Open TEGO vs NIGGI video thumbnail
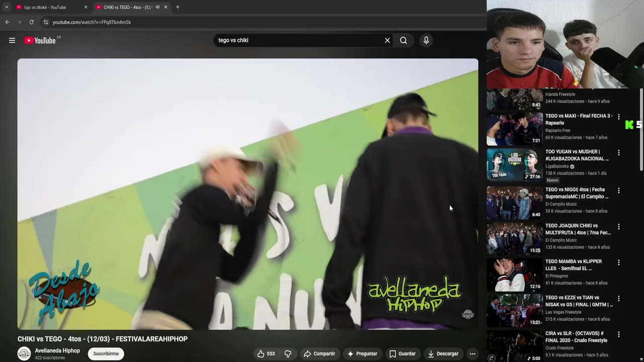 pos(514,202)
